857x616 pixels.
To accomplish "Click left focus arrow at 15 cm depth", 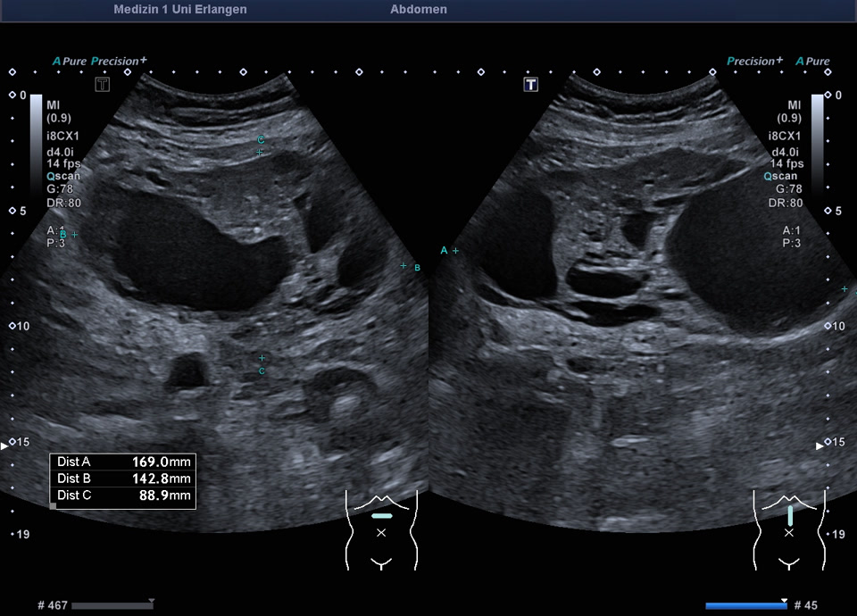I will 4,446.
